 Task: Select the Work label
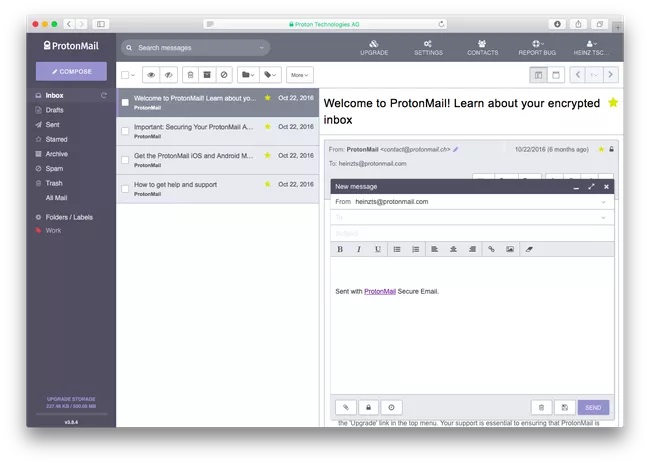tap(53, 230)
